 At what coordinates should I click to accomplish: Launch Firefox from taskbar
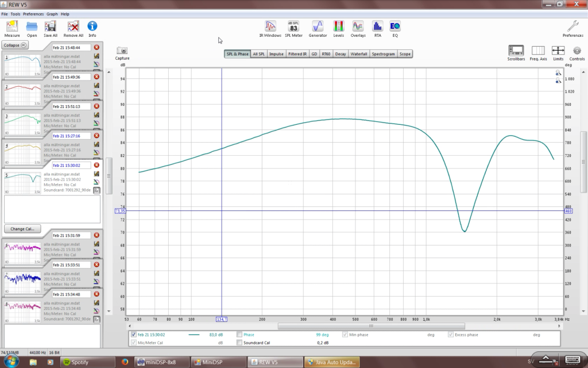[x=125, y=362]
